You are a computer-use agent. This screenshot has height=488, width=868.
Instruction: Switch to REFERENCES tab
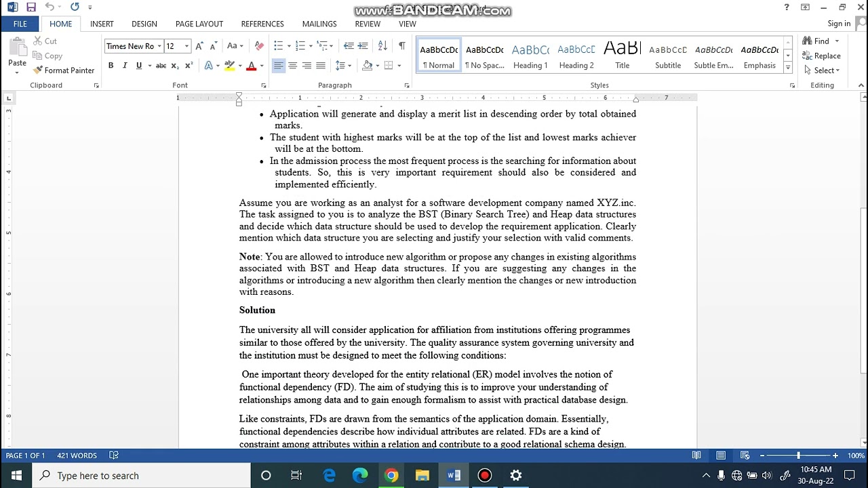point(262,24)
